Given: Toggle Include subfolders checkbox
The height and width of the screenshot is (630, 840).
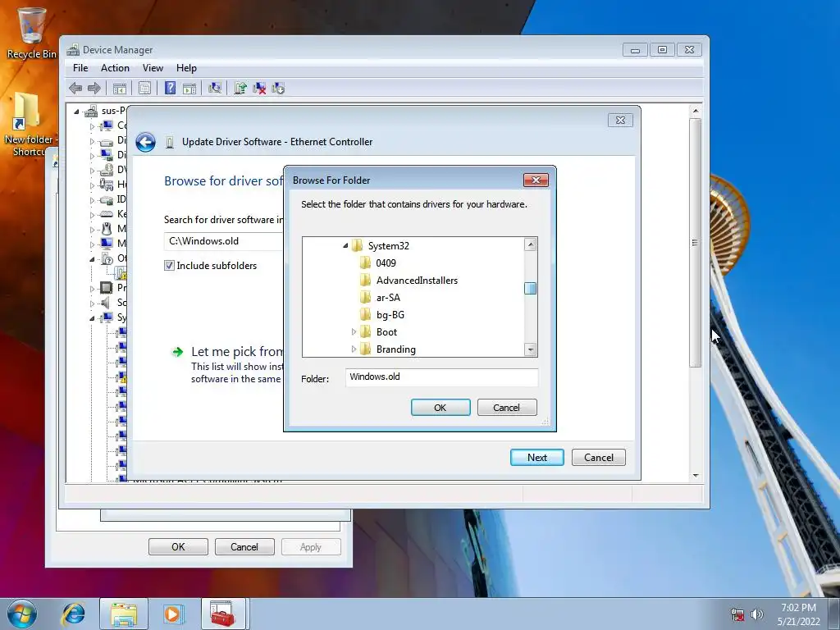Looking at the screenshot, I should tap(169, 266).
